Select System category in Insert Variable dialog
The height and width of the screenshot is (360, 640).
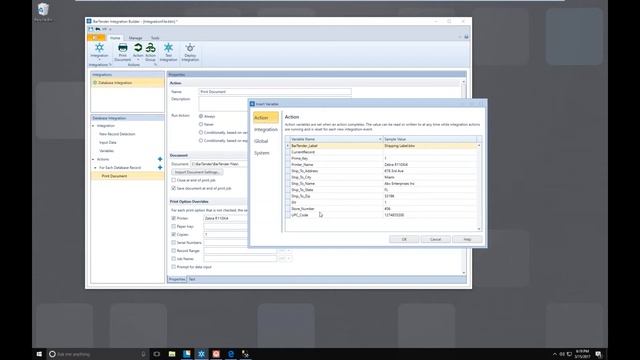pyautogui.click(x=262, y=153)
